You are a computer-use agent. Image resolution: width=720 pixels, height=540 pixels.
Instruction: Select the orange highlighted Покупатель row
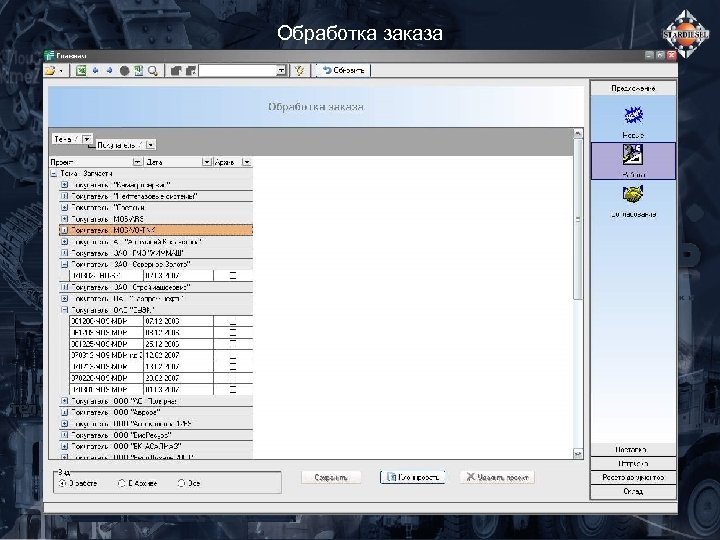[156, 230]
